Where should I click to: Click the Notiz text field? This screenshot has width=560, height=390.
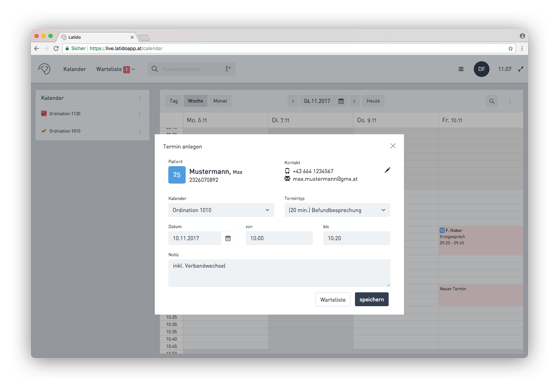point(279,273)
